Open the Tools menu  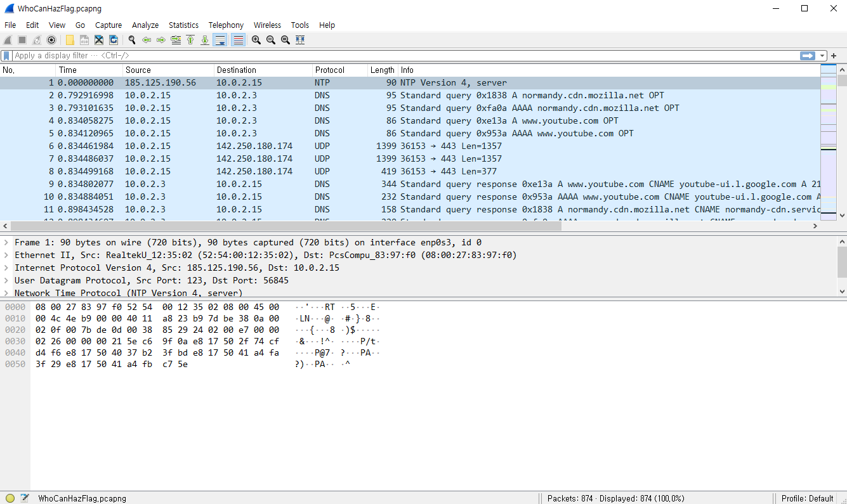pos(300,25)
